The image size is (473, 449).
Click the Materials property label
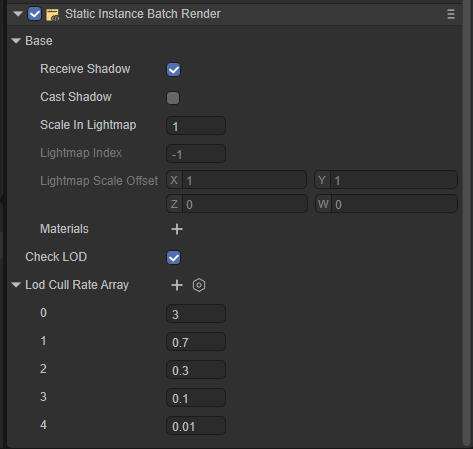(x=64, y=229)
